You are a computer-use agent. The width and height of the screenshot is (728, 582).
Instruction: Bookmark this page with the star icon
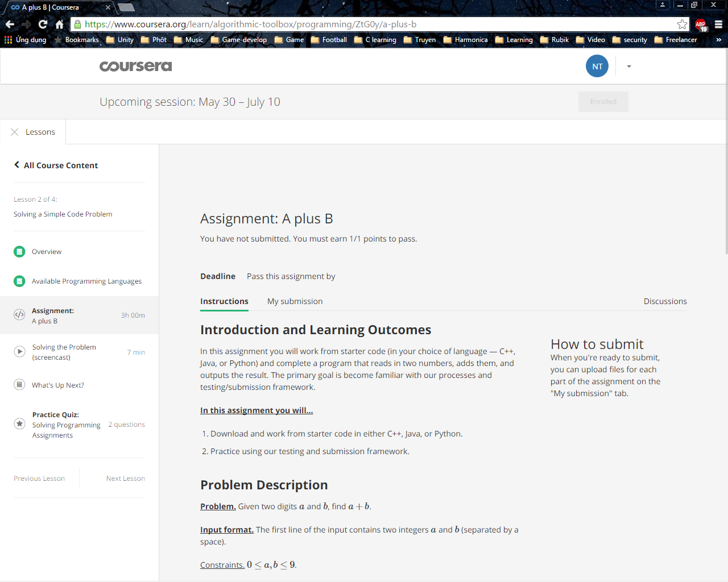click(682, 24)
